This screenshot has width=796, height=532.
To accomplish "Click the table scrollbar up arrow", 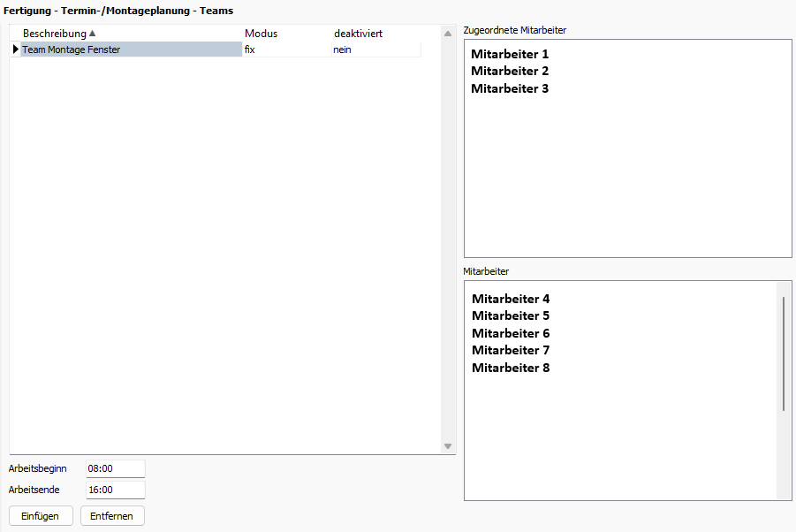I will tap(448, 33).
